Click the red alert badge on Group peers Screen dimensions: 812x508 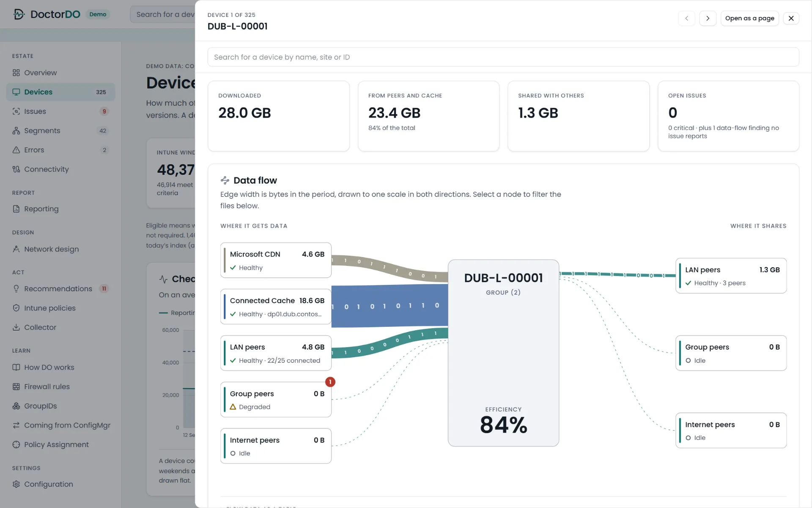330,382
